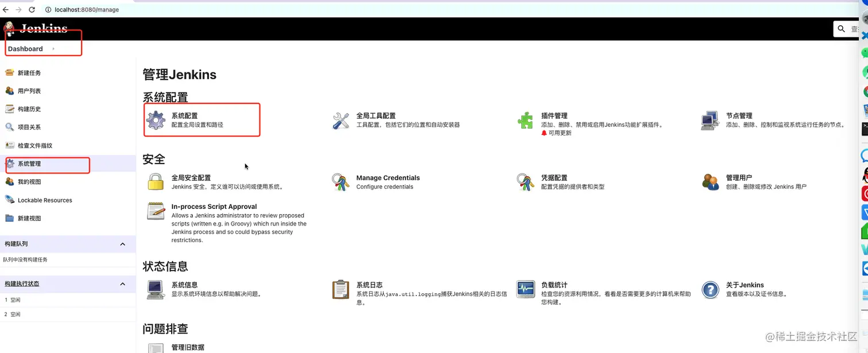Click the In-process Script Approval notepad icon
Image resolution: width=868 pixels, height=353 pixels.
pyautogui.click(x=156, y=211)
